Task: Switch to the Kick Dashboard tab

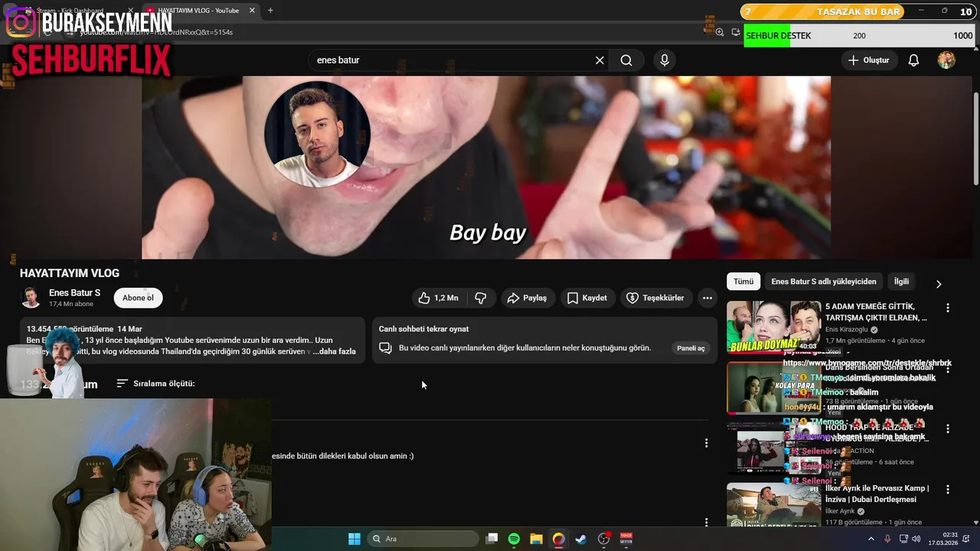Action: click(x=69, y=11)
